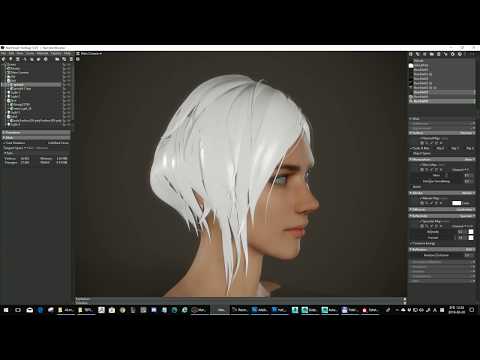Select the white material sphere thumbnail

pyautogui.click(x=411, y=66)
